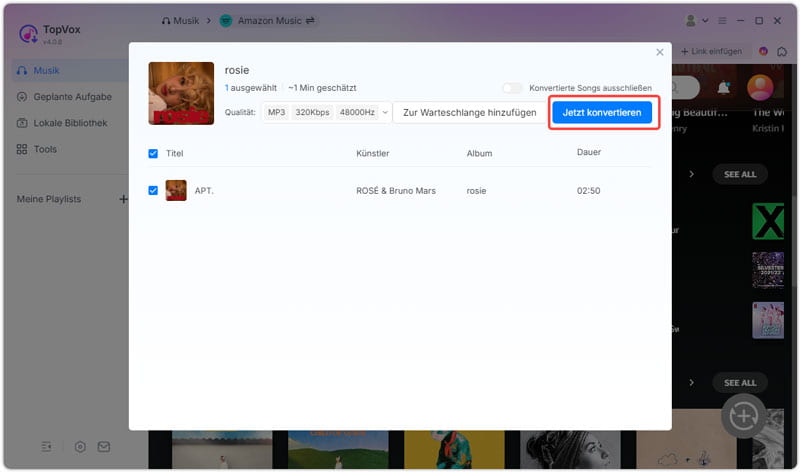Click Link einfügen button

click(x=711, y=52)
